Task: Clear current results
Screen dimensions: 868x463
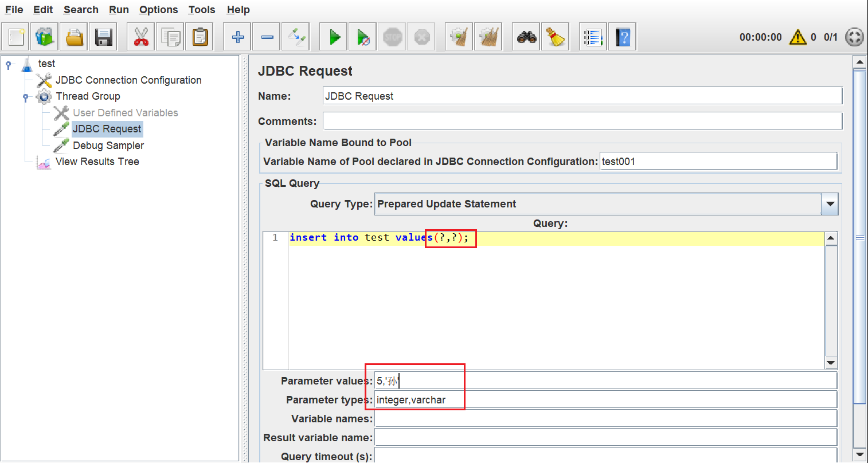Action: point(459,37)
